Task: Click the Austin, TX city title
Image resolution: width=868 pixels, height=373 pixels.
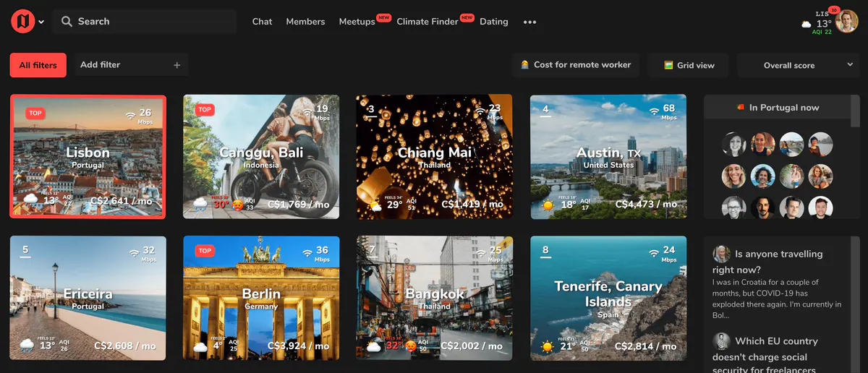Action: click(x=608, y=153)
